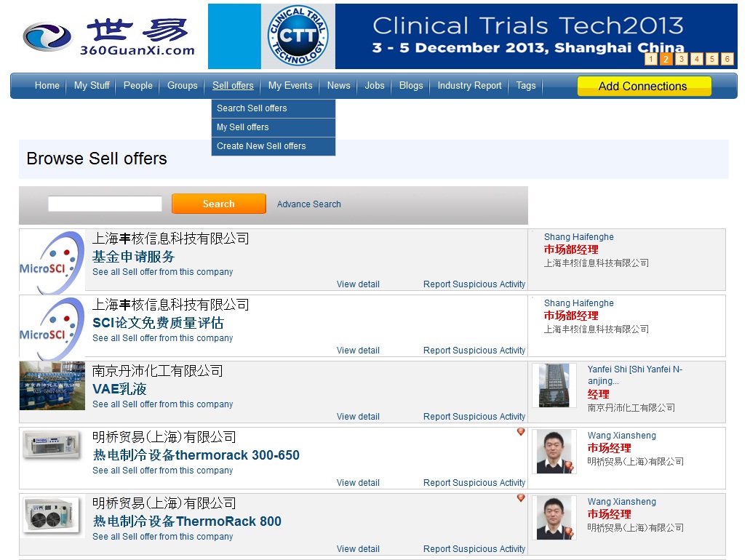
Task: Open the SCI论文免费质量评估 offer title
Action: click(158, 323)
